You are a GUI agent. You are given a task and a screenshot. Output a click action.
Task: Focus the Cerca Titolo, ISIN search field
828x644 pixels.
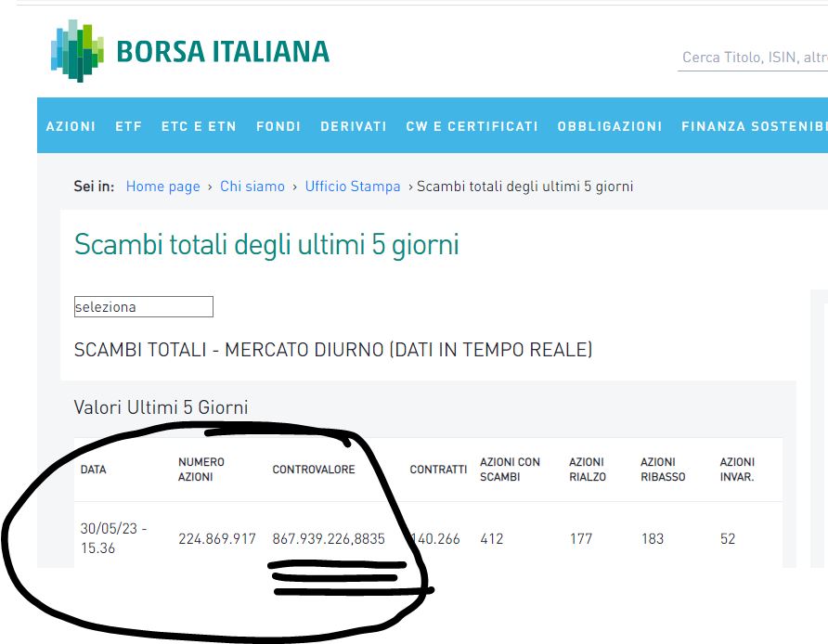[x=753, y=57]
